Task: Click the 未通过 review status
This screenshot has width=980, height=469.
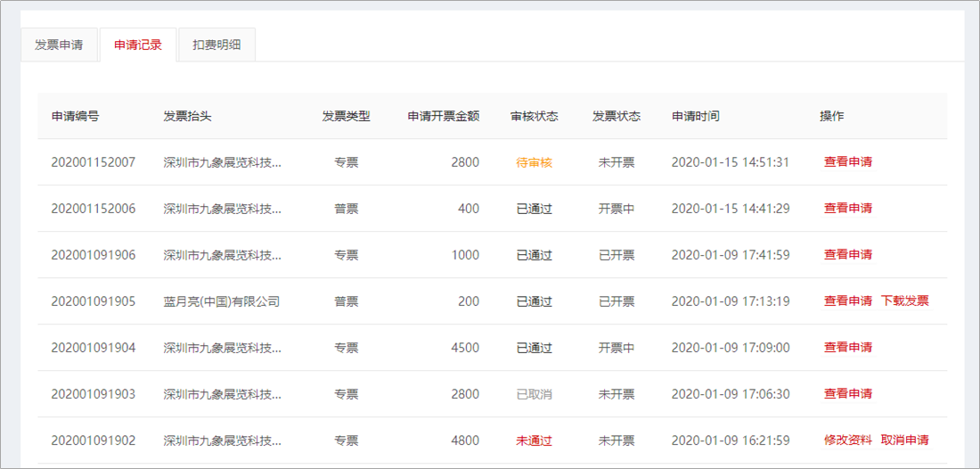Action: pyautogui.click(x=535, y=440)
